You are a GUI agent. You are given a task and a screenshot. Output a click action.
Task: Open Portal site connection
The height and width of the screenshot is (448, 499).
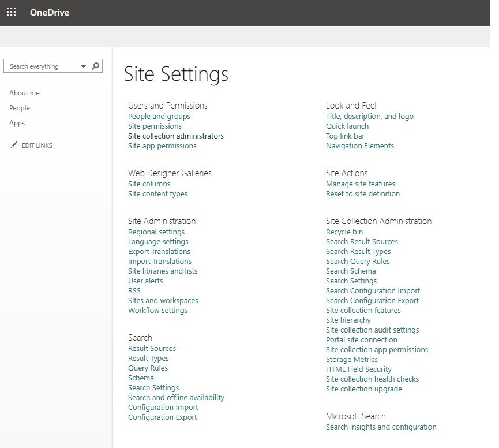click(x=362, y=339)
